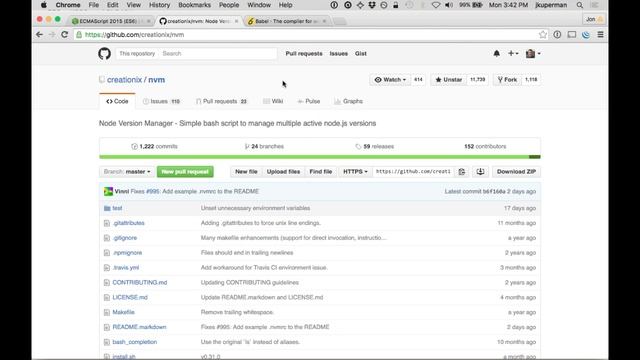Switch to the Code tab
This screenshot has height=360, width=640.
[x=117, y=101]
